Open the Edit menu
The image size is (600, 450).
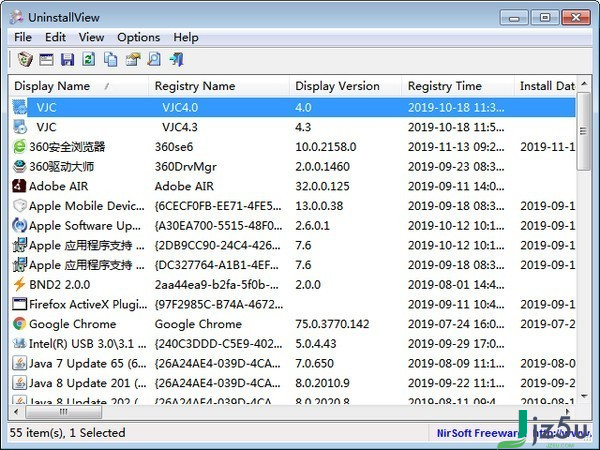pyautogui.click(x=55, y=38)
